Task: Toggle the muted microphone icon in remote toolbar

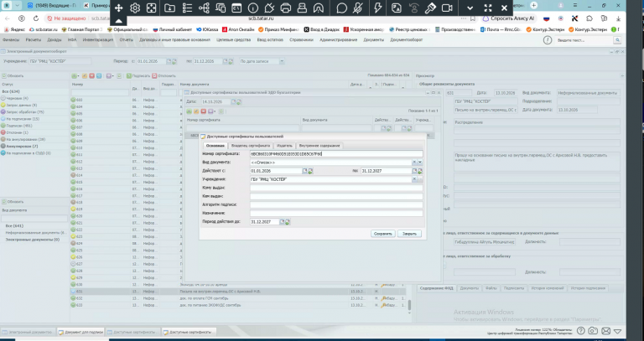Action: pos(358,8)
